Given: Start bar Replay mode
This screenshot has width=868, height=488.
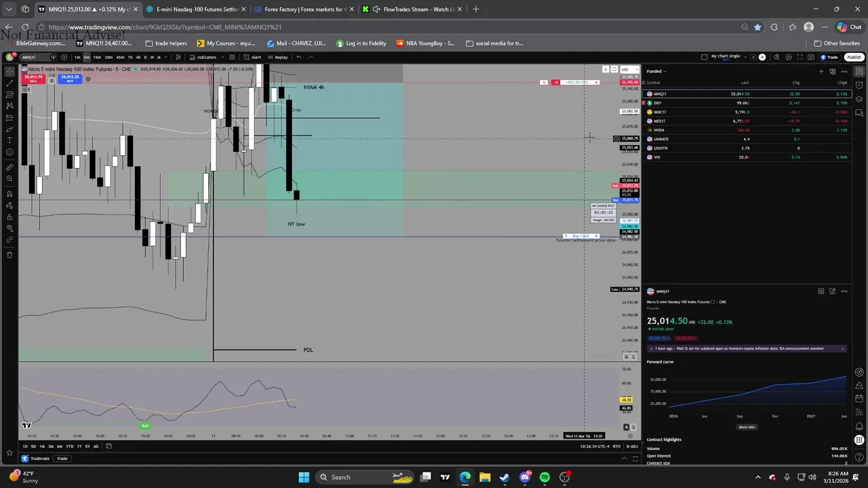Looking at the screenshot, I should tap(277, 57).
